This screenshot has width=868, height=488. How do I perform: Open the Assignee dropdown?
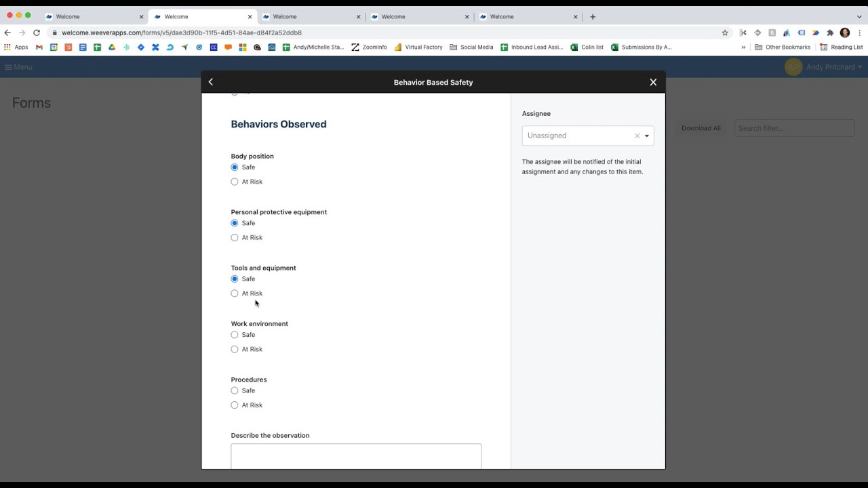pyautogui.click(x=647, y=136)
